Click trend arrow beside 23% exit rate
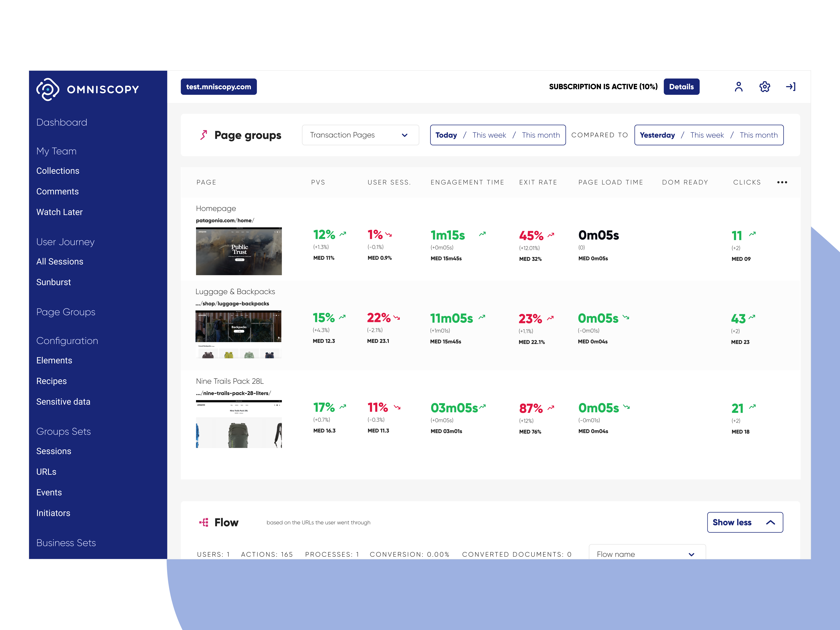 coord(550,318)
